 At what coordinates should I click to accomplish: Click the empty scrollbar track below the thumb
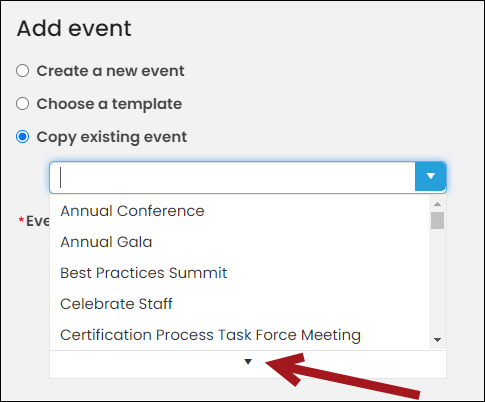(437, 282)
